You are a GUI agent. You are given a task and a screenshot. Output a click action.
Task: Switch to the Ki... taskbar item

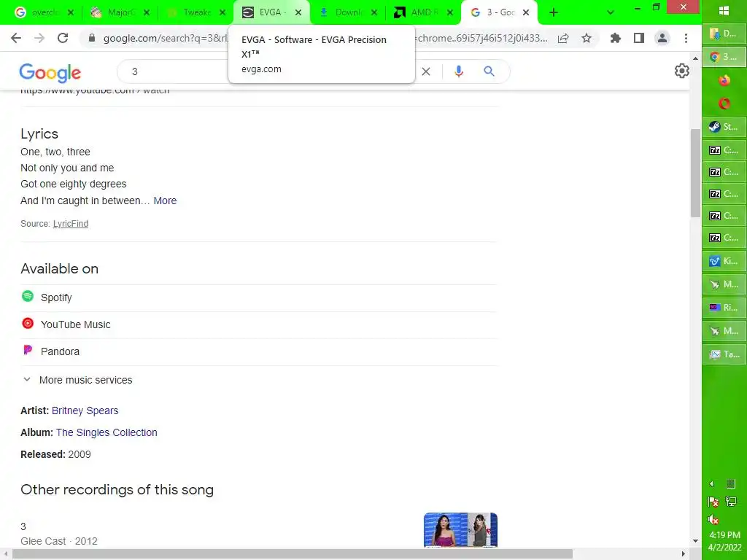[x=724, y=261]
